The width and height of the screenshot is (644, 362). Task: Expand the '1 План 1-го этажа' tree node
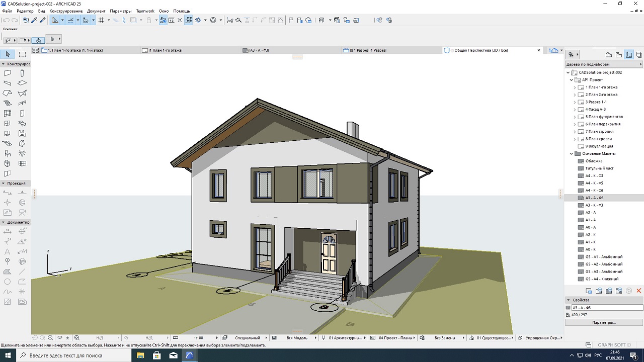pyautogui.click(x=575, y=87)
